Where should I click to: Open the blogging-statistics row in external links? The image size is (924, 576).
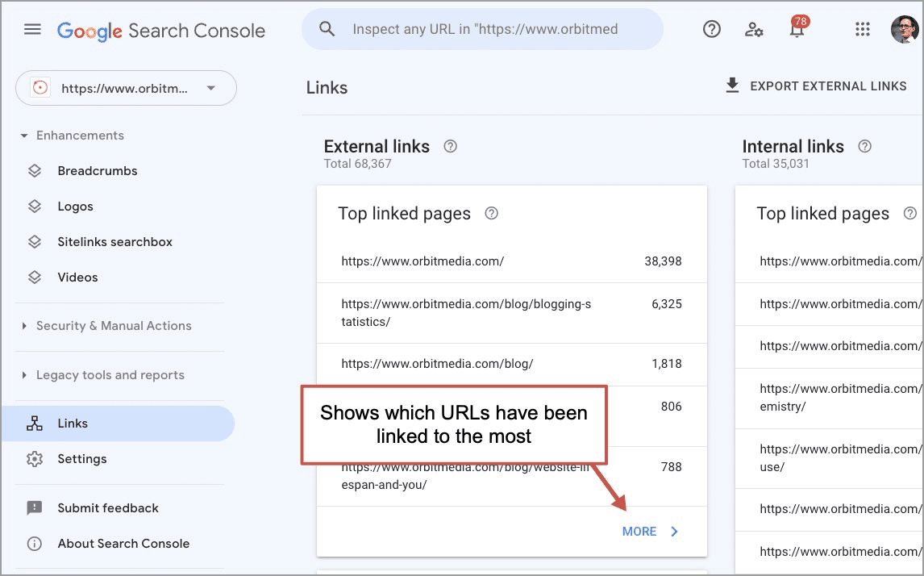tap(511, 313)
